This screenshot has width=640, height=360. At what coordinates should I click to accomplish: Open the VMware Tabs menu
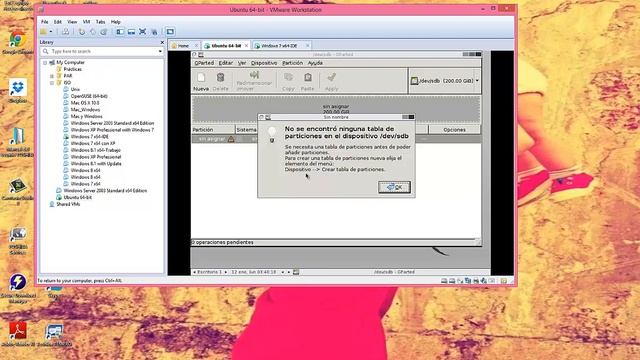(x=100, y=22)
